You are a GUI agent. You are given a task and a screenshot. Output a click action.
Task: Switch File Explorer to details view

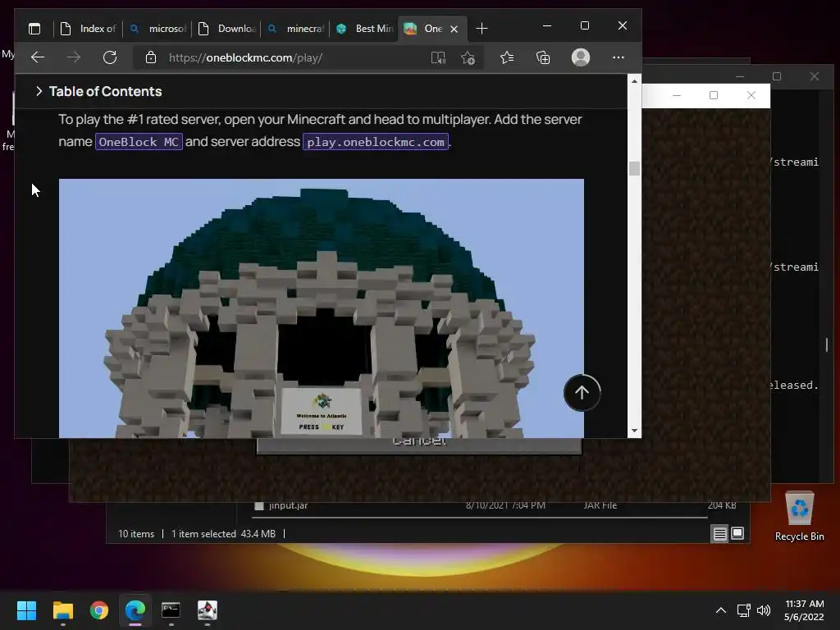719,533
